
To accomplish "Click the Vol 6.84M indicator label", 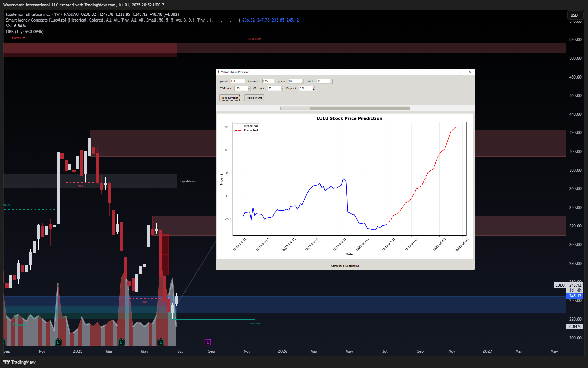I will point(16,26).
